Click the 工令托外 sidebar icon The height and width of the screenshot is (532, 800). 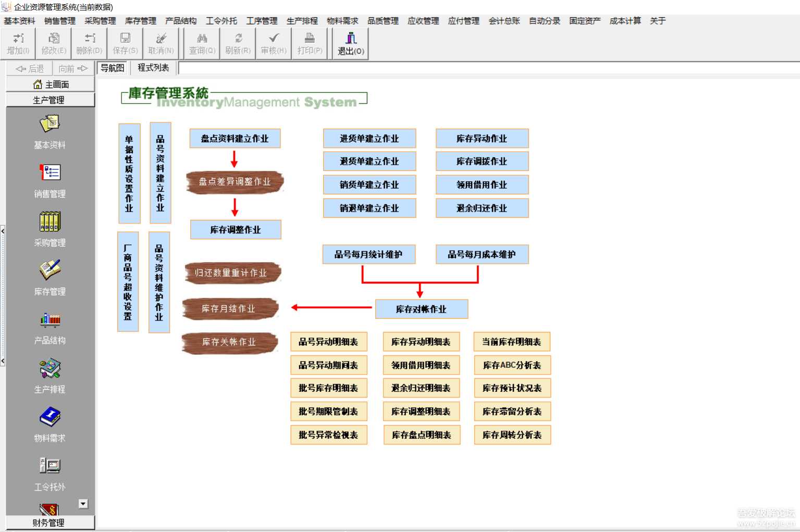[50, 465]
